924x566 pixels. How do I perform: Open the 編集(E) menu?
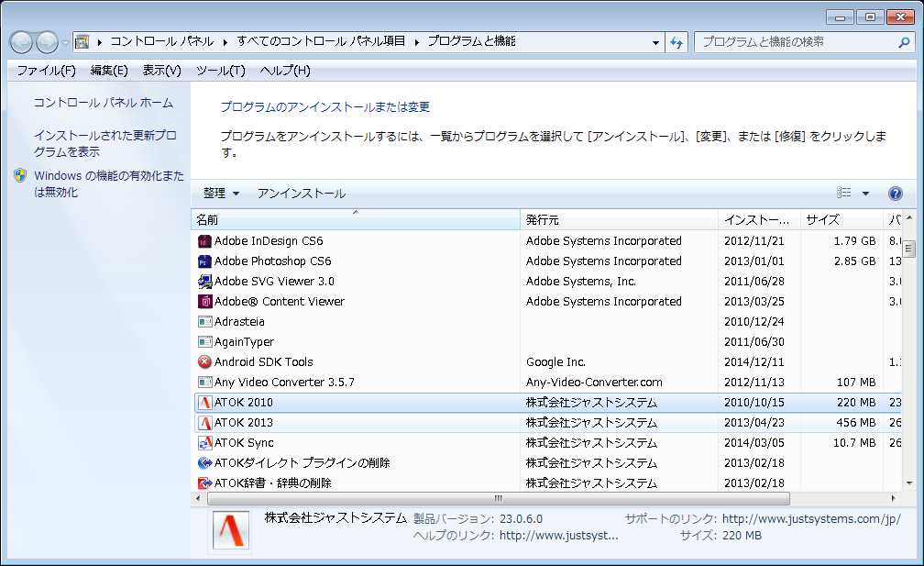click(x=109, y=71)
